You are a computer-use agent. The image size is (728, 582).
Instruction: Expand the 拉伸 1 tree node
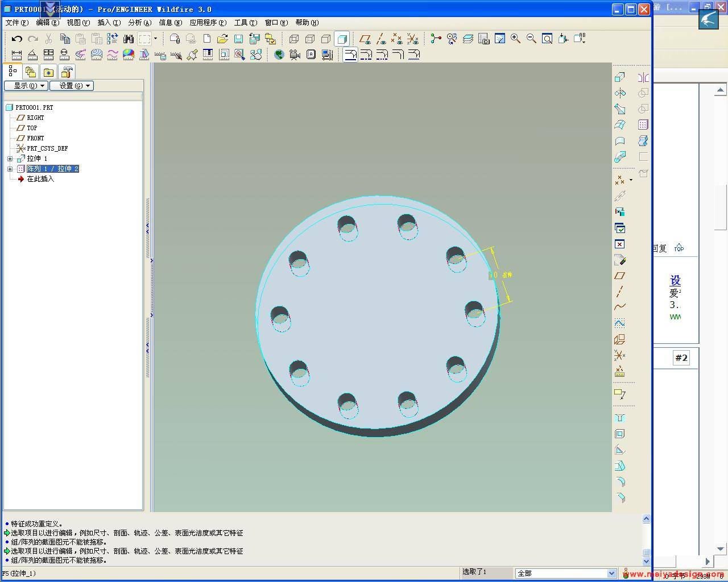10,159
